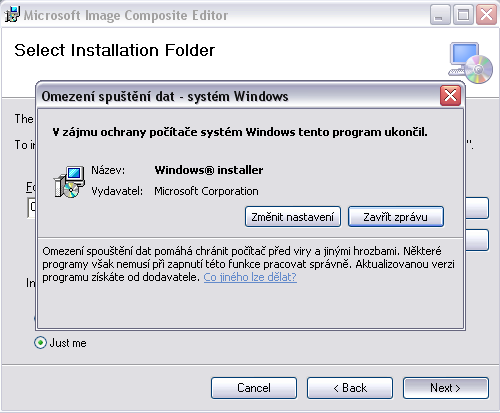
Task: Click the Microsoft Corporation publisher text
Action: coord(206,191)
